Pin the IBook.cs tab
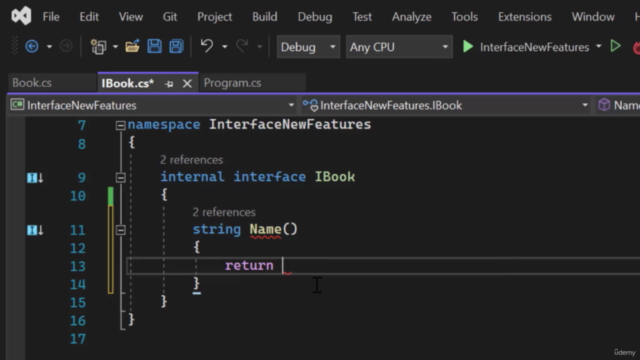 169,84
